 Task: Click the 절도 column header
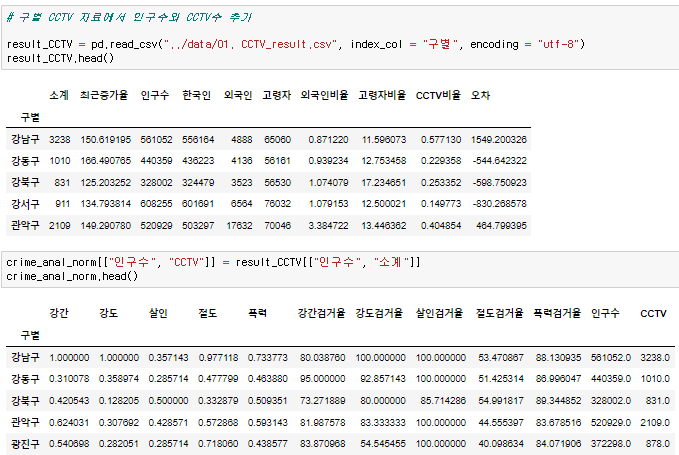[207, 313]
